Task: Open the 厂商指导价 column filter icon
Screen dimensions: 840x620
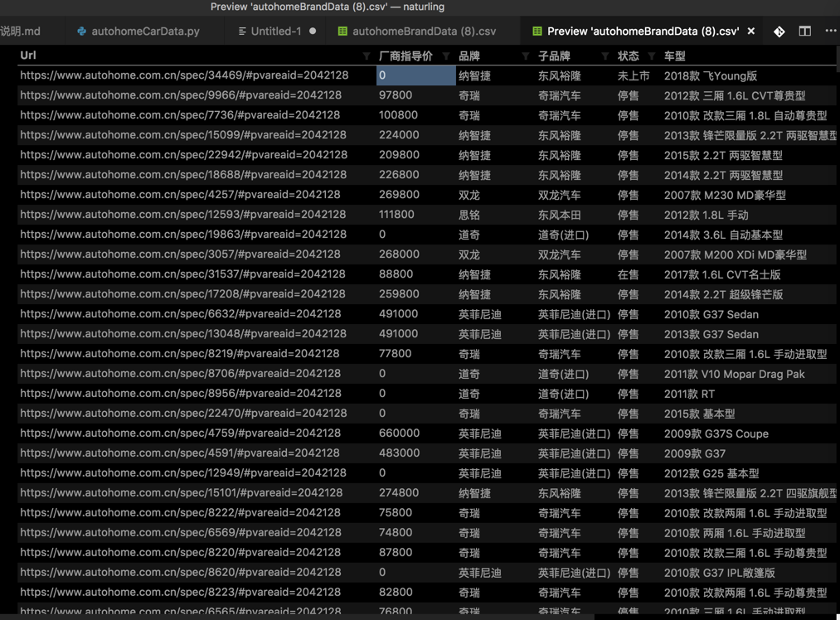Action: (x=446, y=56)
